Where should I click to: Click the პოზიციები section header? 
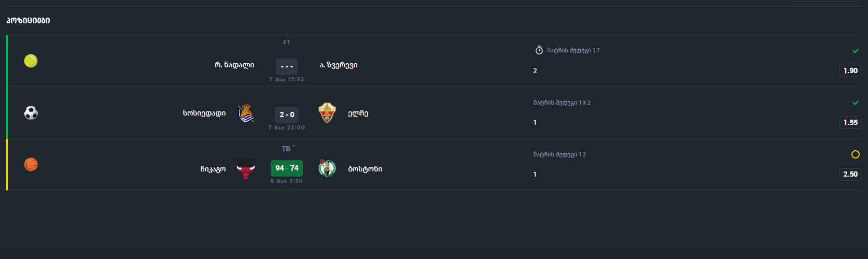[28, 21]
